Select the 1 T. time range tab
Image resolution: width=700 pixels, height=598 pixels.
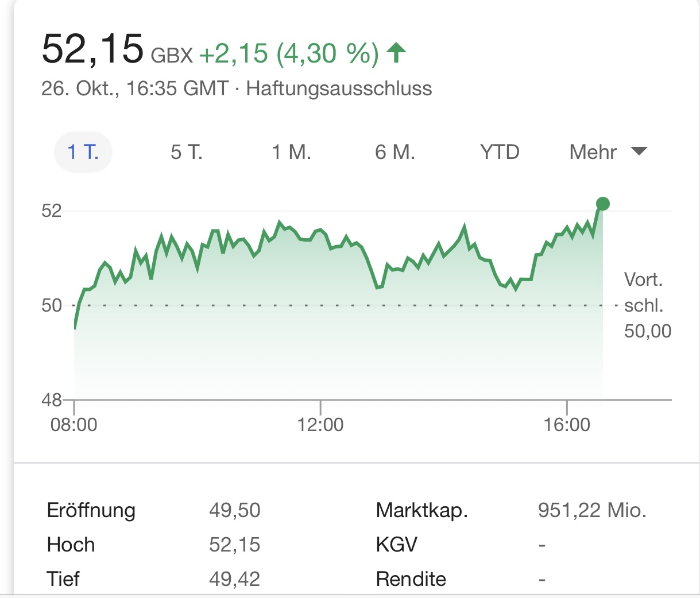[83, 152]
